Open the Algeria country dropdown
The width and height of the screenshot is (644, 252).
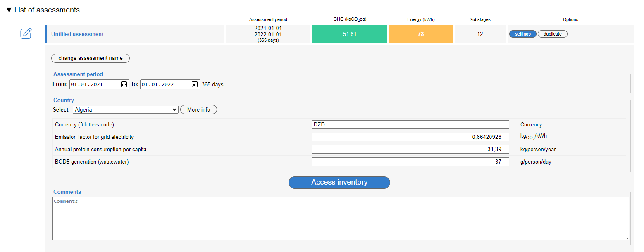click(x=126, y=109)
